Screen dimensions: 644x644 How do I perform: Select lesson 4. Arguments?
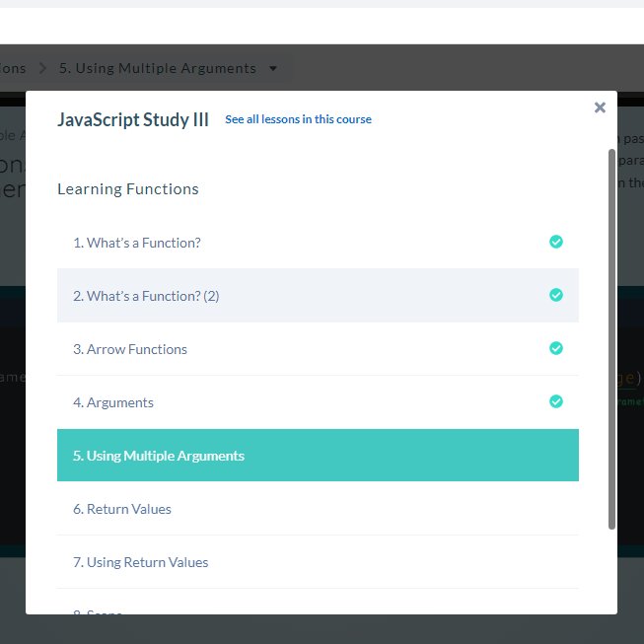(318, 402)
